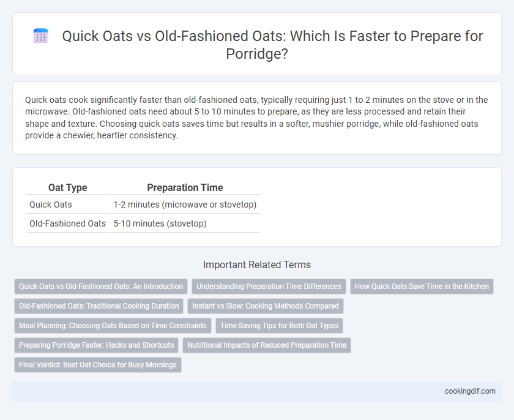Select the 'Old-Fashioned Oats' table cell
The width and height of the screenshot is (514, 420).
coord(67,223)
